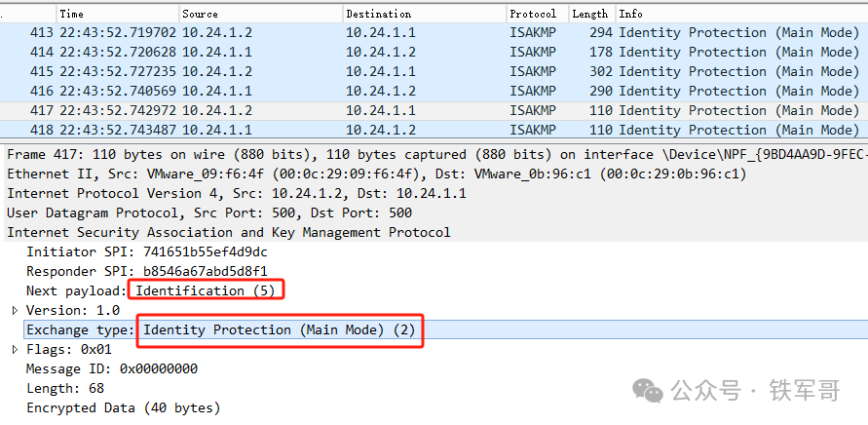This screenshot has width=868, height=425.
Task: Sort packets by Source column header
Action: pyautogui.click(x=261, y=14)
